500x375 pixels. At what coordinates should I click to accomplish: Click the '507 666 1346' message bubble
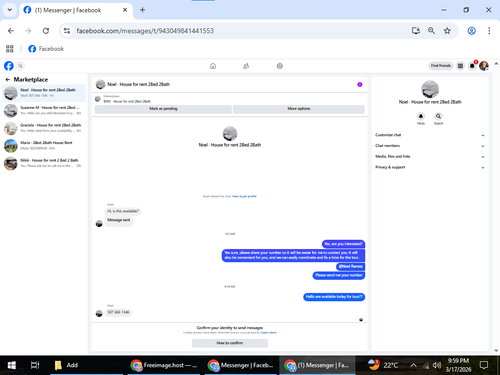tap(118, 312)
